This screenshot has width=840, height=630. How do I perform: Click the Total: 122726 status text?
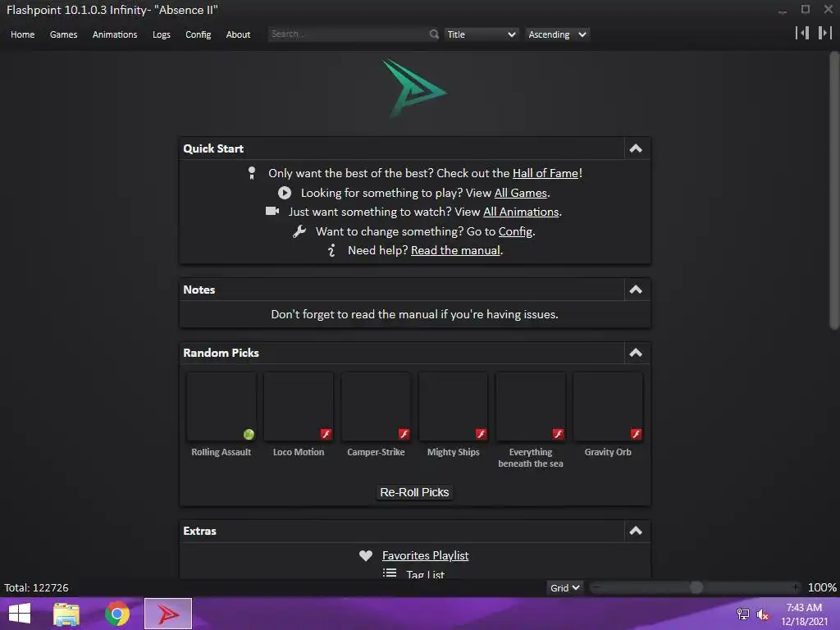point(36,587)
